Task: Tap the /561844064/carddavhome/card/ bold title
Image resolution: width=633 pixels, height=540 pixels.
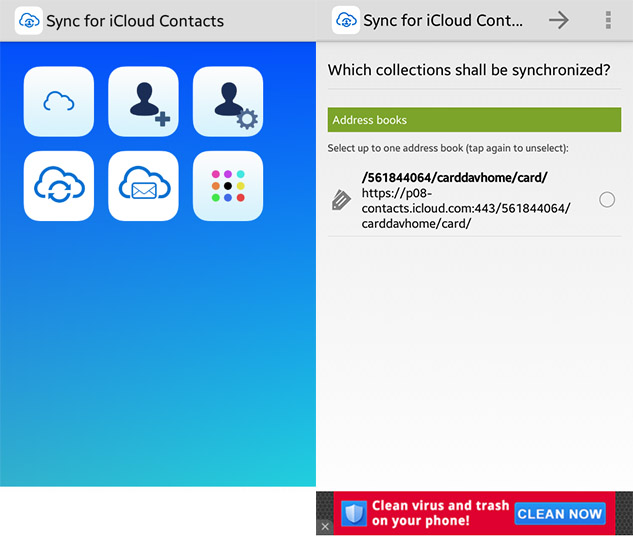Action: pos(455,177)
